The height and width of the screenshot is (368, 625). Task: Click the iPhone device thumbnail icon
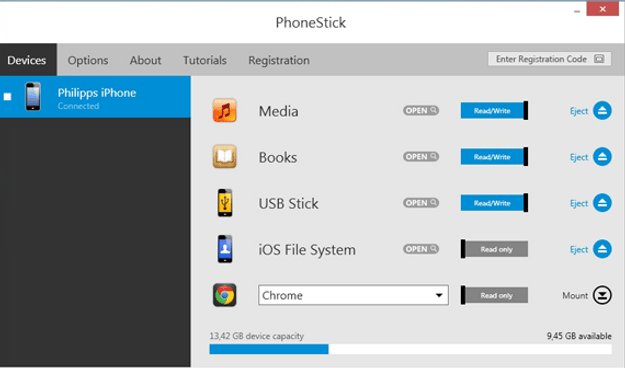tap(33, 96)
